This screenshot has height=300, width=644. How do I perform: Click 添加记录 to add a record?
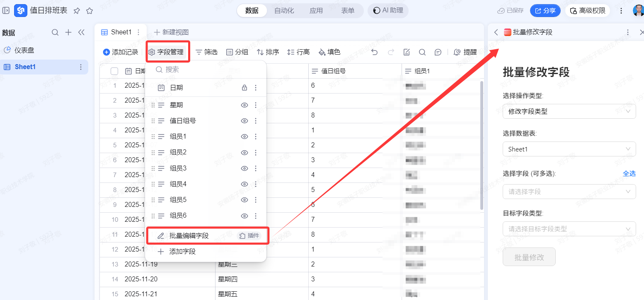pos(121,52)
